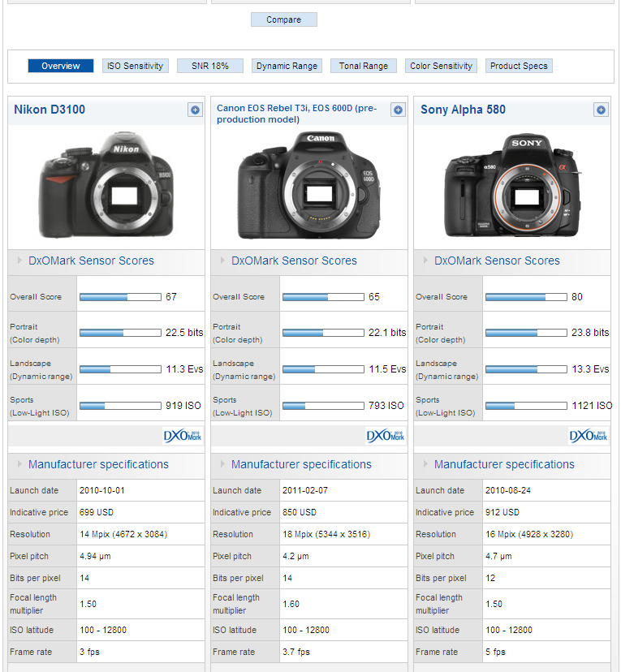Click the DxOMark logo under Canon scores
This screenshot has height=672, width=621.
(x=386, y=436)
